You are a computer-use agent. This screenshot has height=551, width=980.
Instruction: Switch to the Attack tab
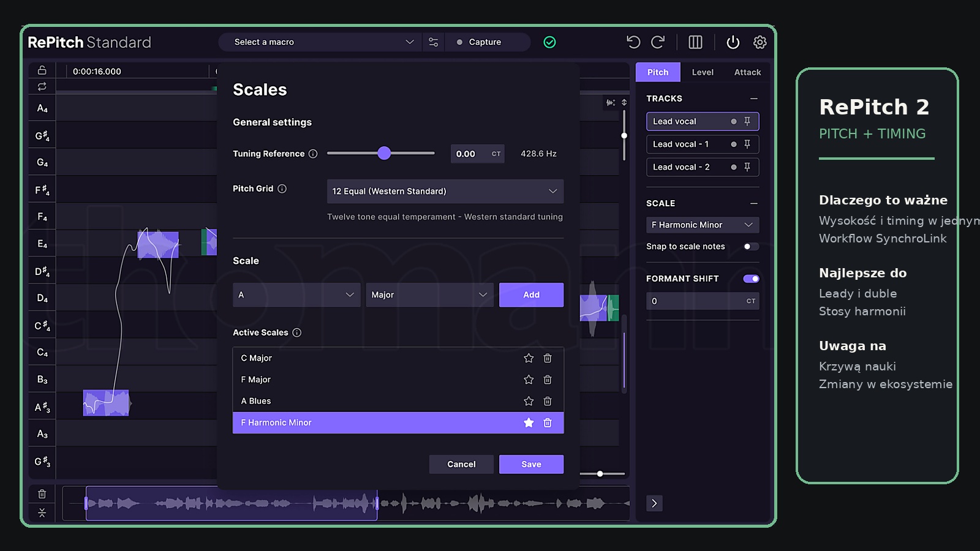tap(747, 72)
